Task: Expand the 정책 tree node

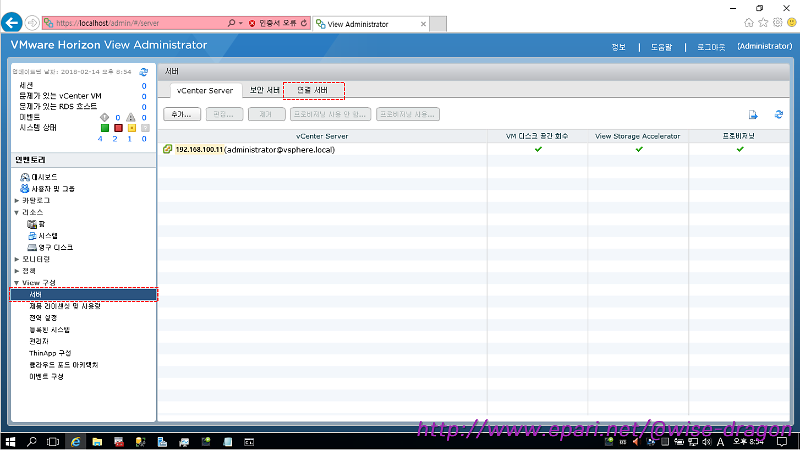Action: point(17,271)
